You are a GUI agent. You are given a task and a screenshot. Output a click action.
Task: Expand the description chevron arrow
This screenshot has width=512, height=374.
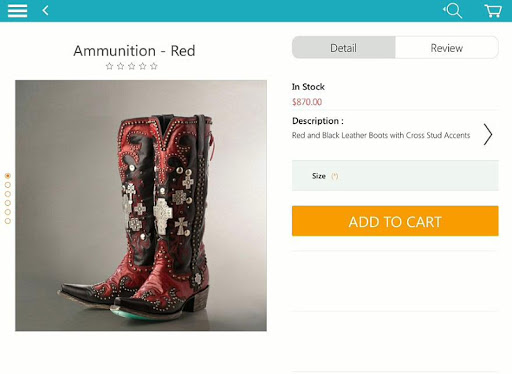pyautogui.click(x=488, y=134)
